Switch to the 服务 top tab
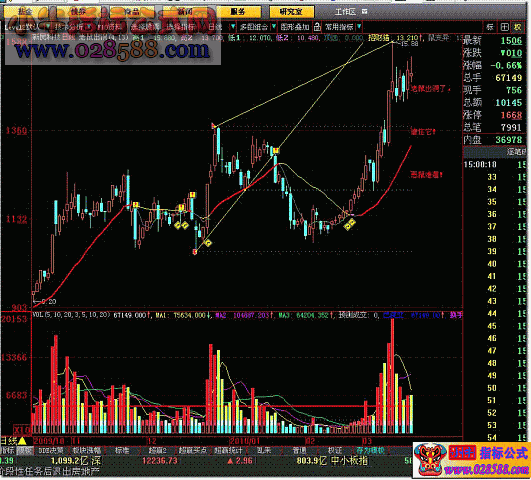531x480 pixels. click(239, 12)
